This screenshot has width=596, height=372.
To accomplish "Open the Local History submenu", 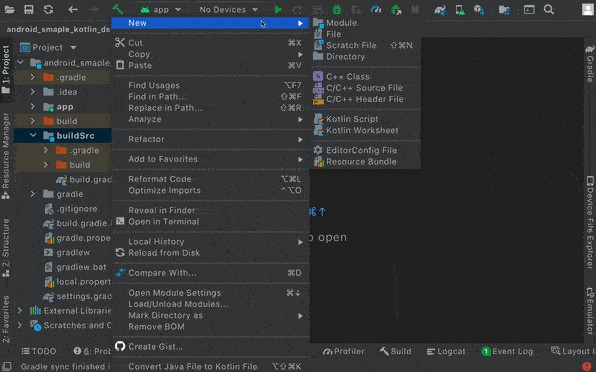I will coord(210,242).
